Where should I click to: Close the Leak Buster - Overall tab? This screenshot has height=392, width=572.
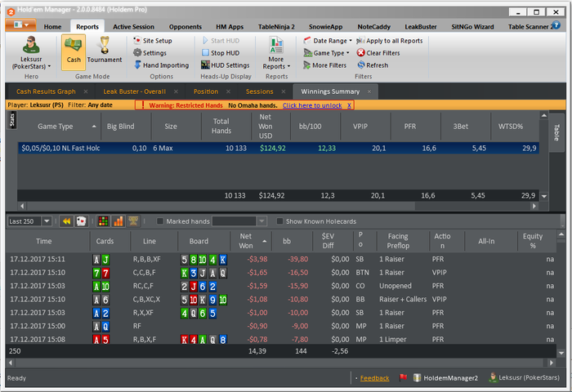coord(176,91)
